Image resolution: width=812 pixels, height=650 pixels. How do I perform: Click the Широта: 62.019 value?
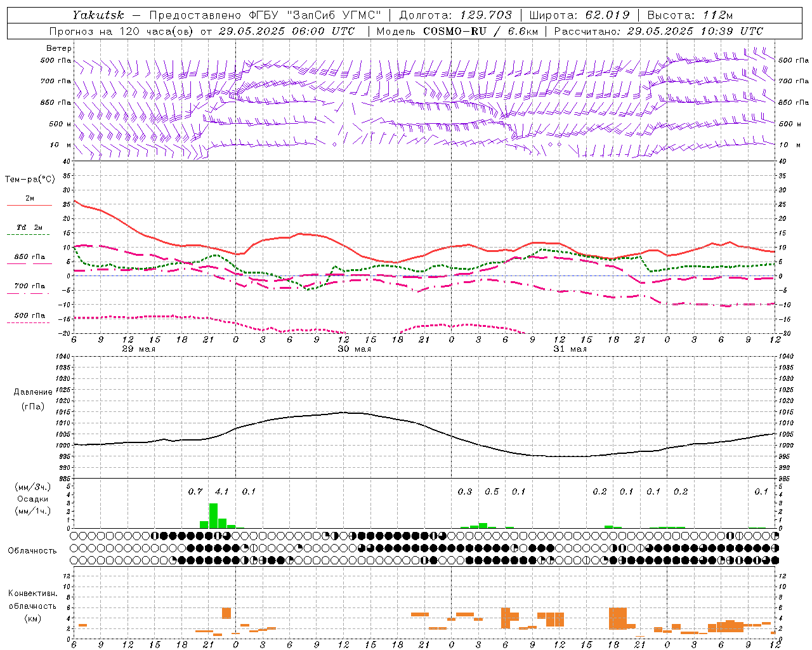(x=580, y=15)
